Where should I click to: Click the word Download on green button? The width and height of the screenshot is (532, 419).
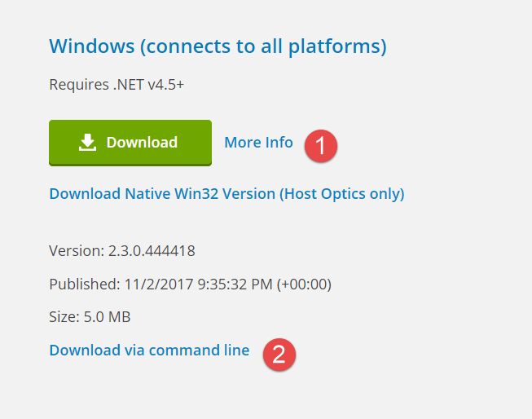[142, 143]
